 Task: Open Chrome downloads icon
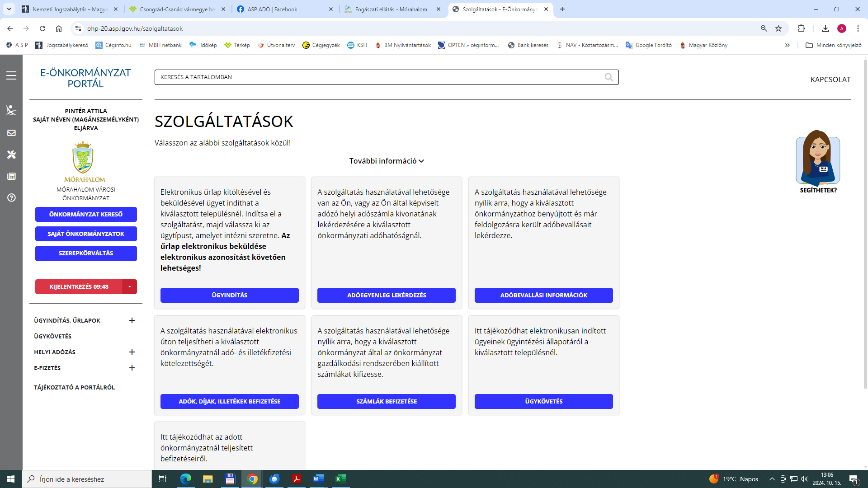coord(826,28)
